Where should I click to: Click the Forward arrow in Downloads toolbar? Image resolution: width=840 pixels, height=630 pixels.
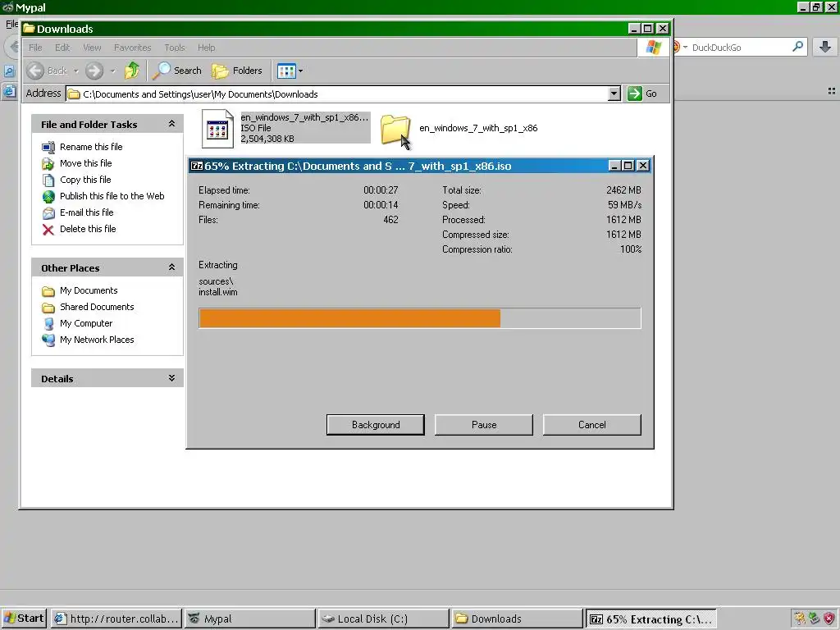(94, 71)
